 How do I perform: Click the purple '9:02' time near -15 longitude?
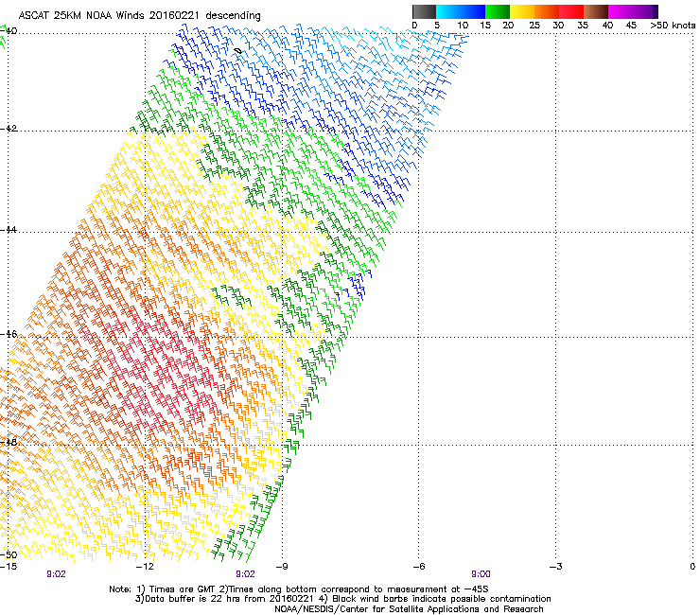click(56, 574)
